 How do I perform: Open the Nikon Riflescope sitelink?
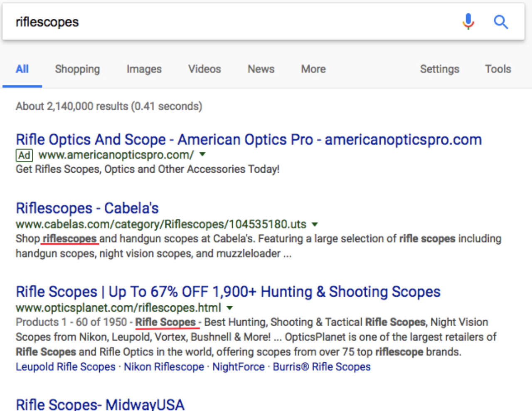(164, 367)
